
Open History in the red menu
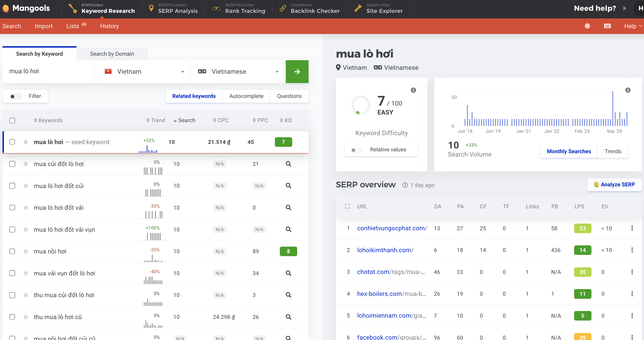[x=109, y=26]
